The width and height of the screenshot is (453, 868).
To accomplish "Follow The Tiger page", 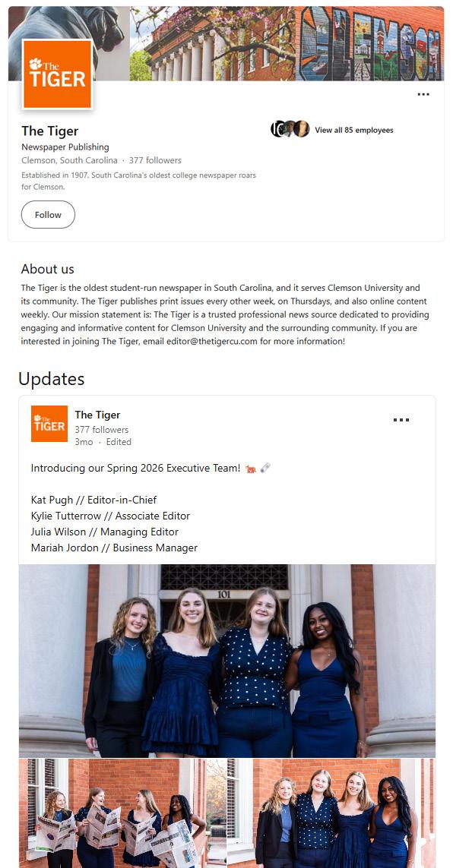I will point(48,215).
